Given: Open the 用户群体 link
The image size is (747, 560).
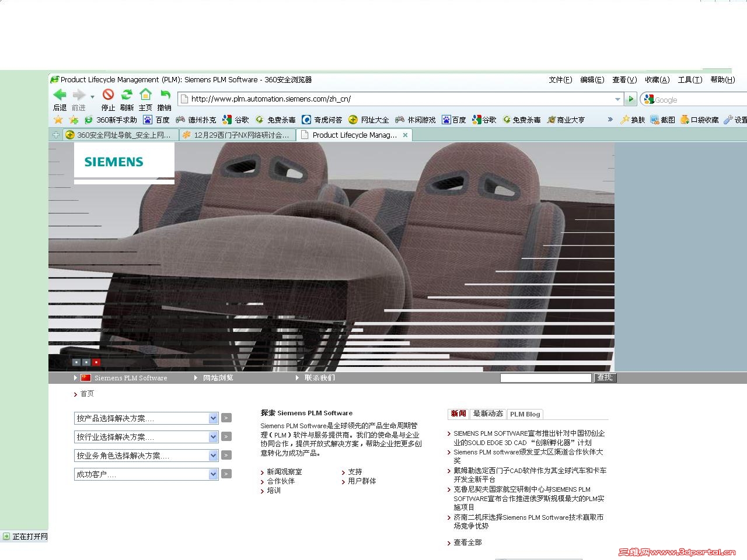Looking at the screenshot, I should click(x=362, y=481).
